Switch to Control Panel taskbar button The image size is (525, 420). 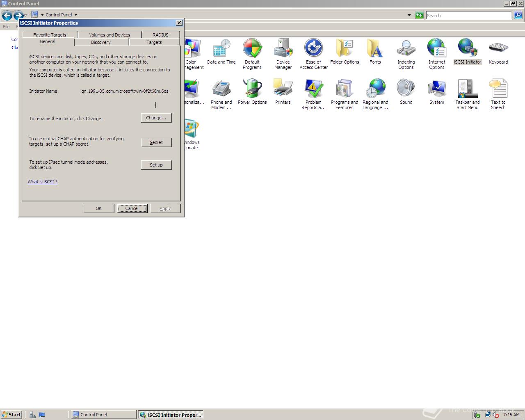104,415
